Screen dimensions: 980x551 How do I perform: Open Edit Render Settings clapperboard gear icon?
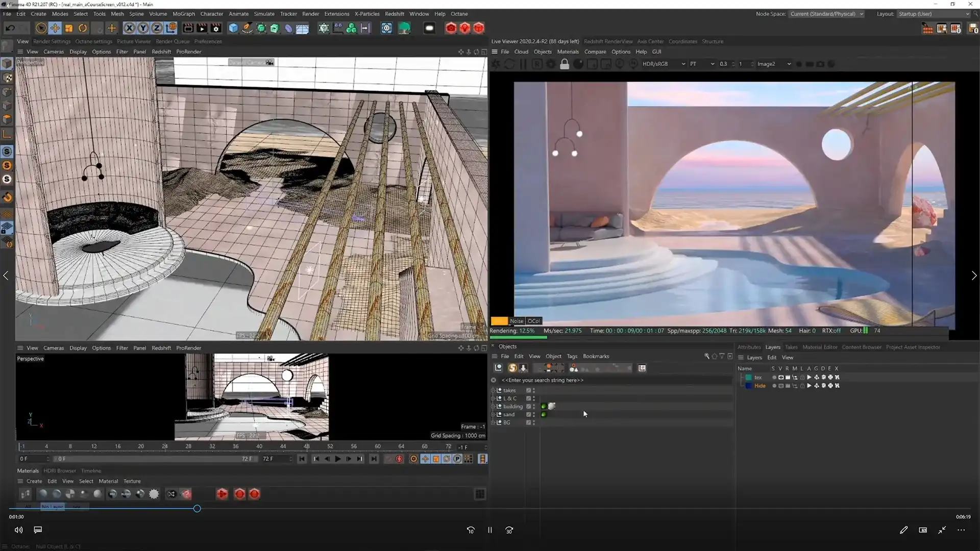(x=216, y=28)
